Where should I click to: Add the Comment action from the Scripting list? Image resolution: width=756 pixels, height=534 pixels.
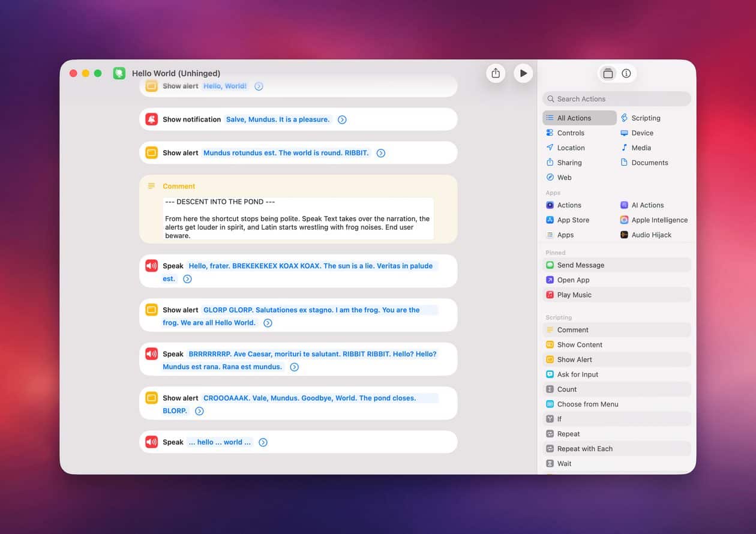[x=617, y=330]
